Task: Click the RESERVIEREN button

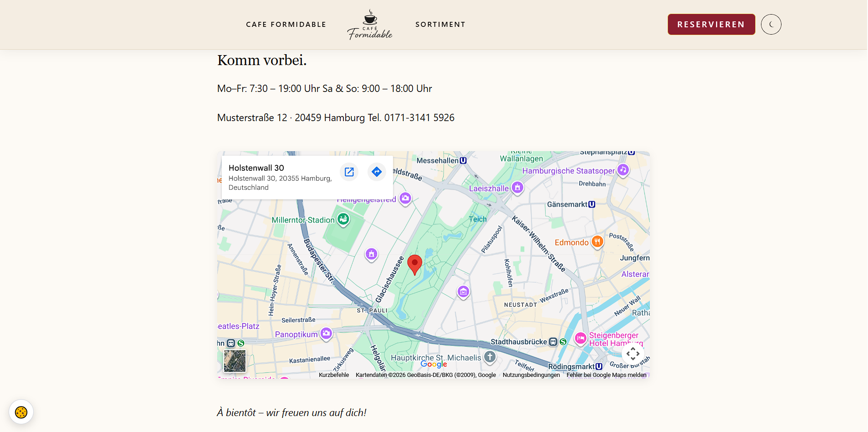Action: (711, 25)
